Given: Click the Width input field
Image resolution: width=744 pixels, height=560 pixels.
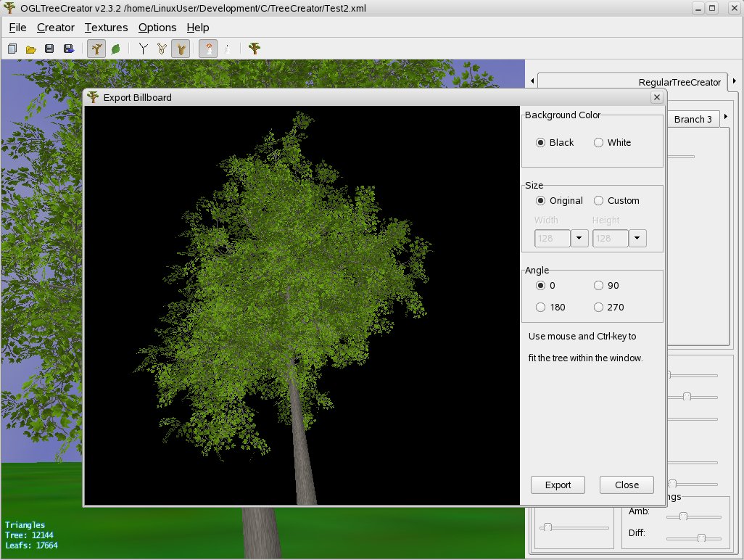Looking at the screenshot, I should pos(552,238).
